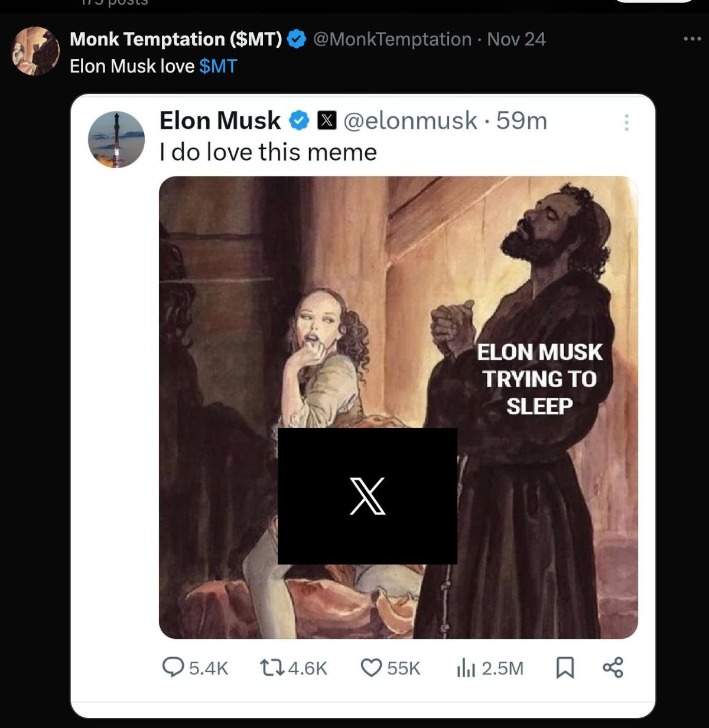Screen dimensions: 709x728
Task: Click the @elonmusk handle text
Action: pyautogui.click(x=410, y=120)
